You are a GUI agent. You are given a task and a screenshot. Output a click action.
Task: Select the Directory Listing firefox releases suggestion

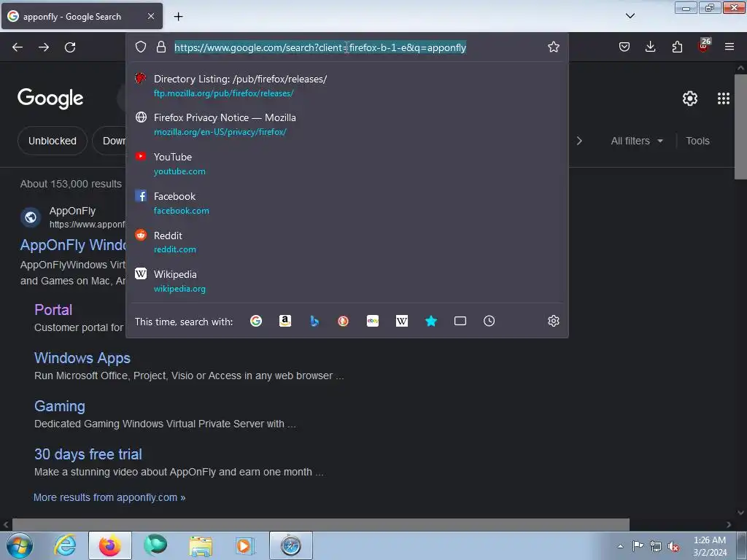(347, 86)
